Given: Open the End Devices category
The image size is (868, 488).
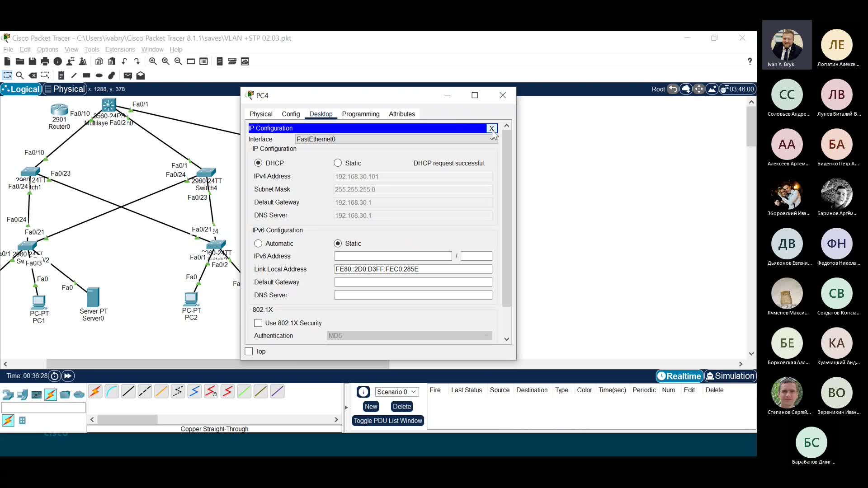Looking at the screenshot, I should point(22,394).
